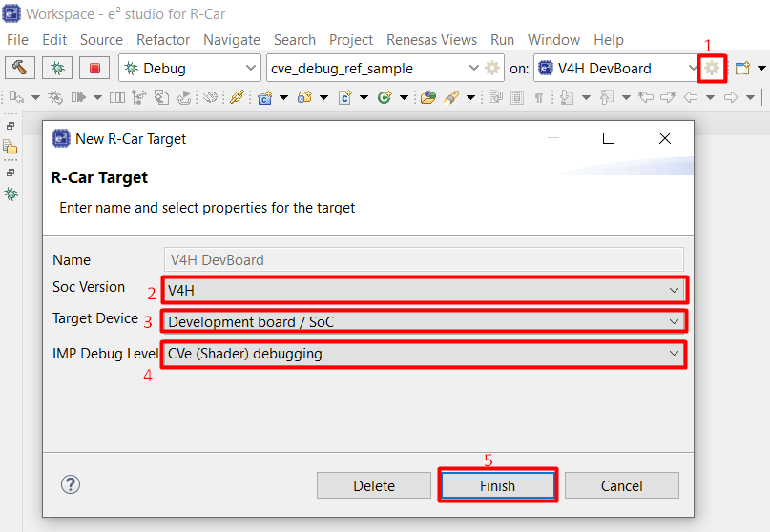Image resolution: width=770 pixels, height=532 pixels.
Task: Open the Renesas Views menu
Action: click(431, 40)
